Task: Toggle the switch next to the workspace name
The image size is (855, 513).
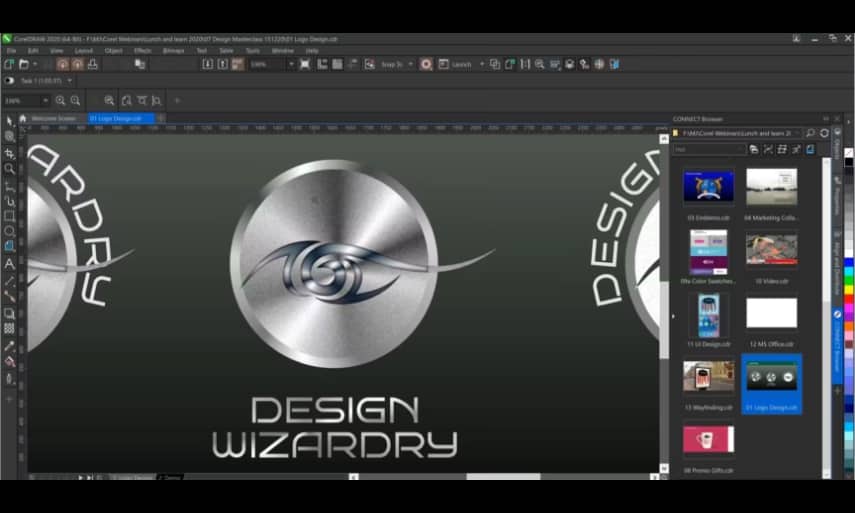Action: tap(10, 81)
